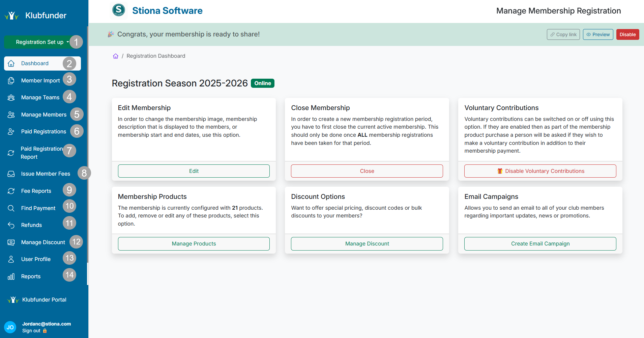This screenshot has width=644, height=338.
Task: Disable the membership sharing
Action: tap(627, 34)
